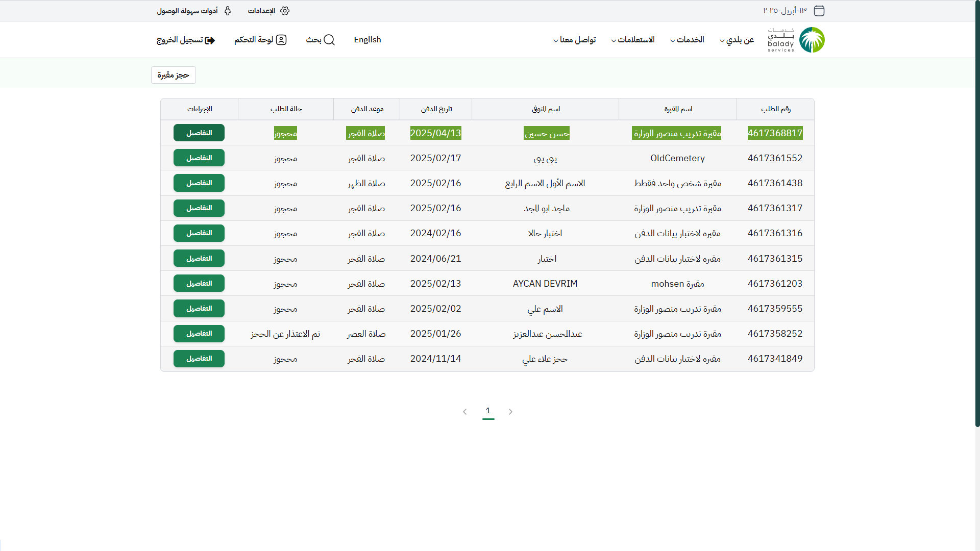Click the 'حجز مقبرة' button
This screenshot has width=980, height=551.
(x=173, y=75)
